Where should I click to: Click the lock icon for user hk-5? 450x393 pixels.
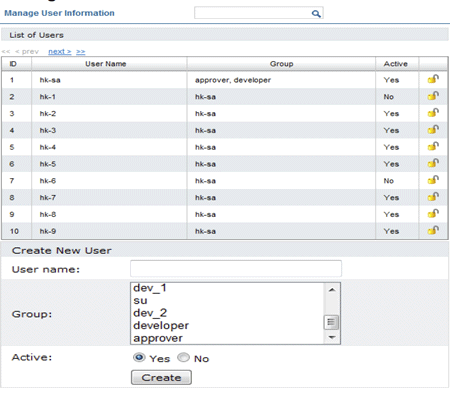433,163
